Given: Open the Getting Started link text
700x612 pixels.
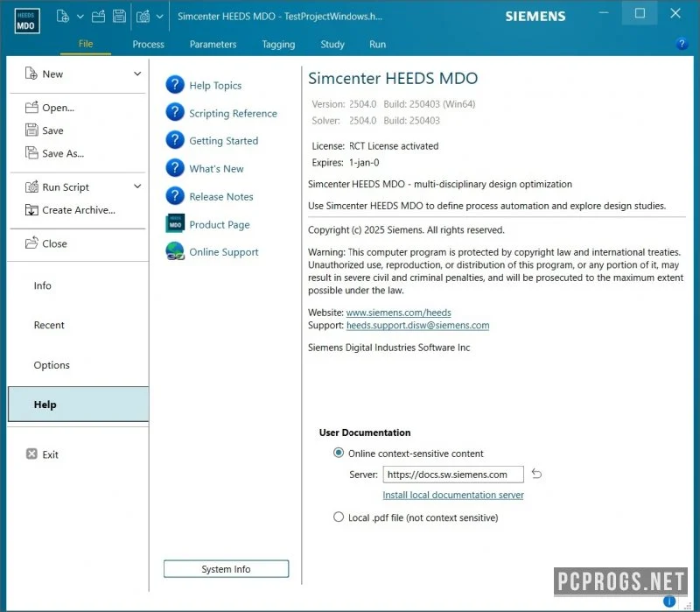Looking at the screenshot, I should (x=224, y=141).
